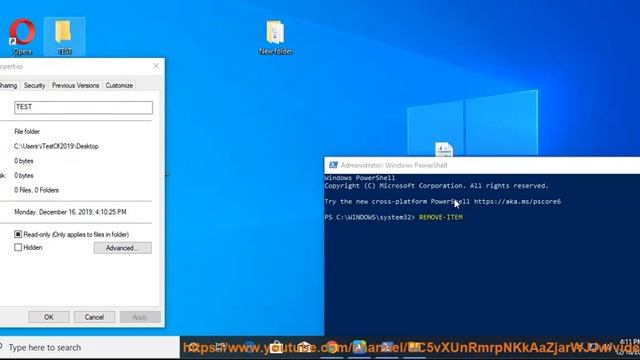The height and width of the screenshot is (360, 640).
Task: Select the TEST folder icon on desktop
Action: (64, 36)
